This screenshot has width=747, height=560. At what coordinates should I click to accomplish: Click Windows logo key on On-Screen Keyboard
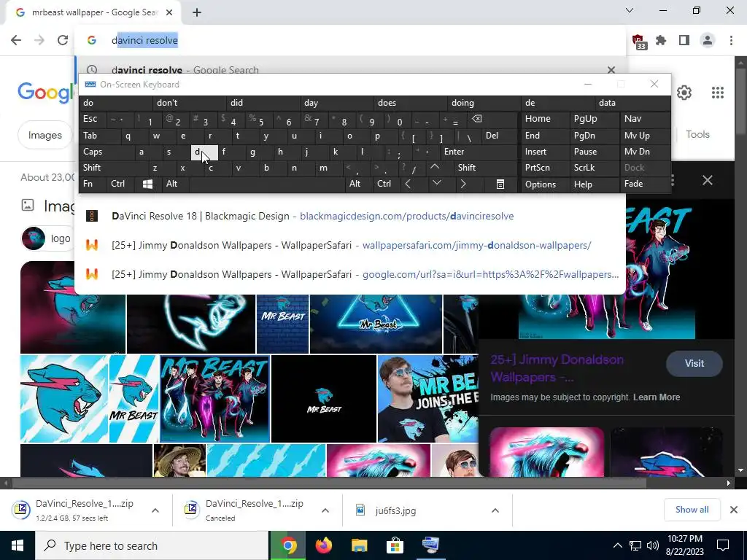(147, 184)
